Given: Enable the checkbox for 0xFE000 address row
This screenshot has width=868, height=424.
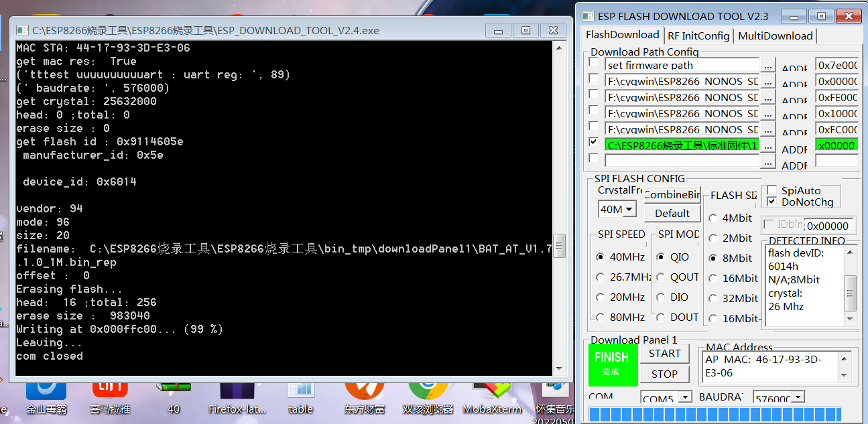Looking at the screenshot, I should 593,94.
